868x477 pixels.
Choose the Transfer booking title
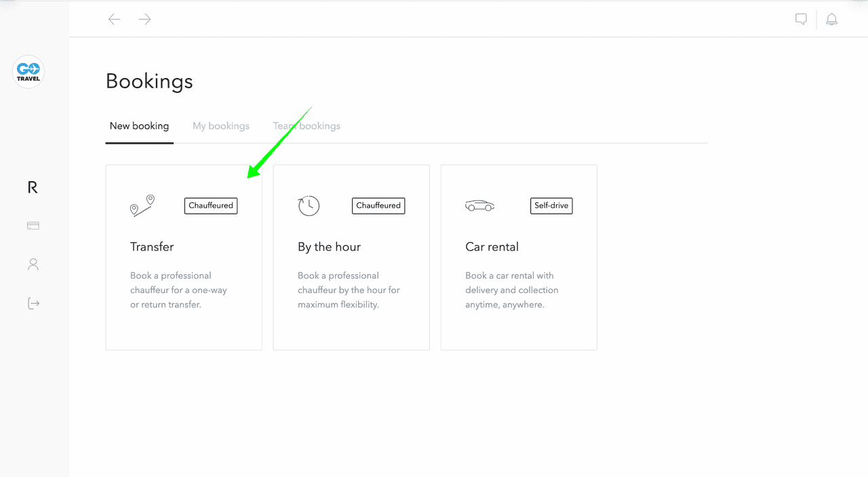click(152, 247)
